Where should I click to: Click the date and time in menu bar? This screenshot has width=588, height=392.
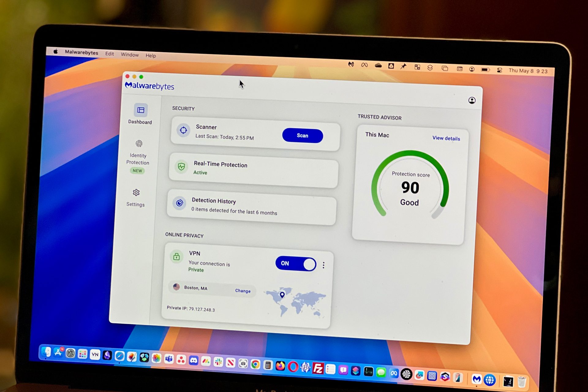[x=528, y=71]
